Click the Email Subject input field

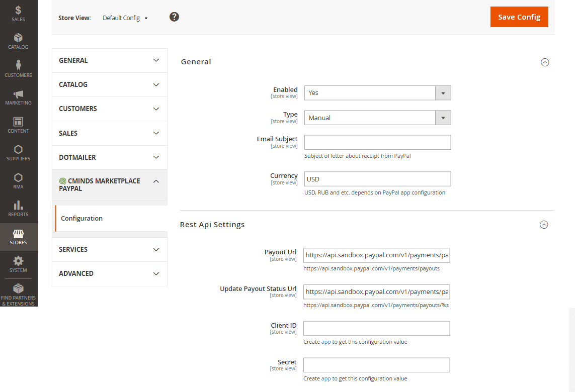(377, 142)
